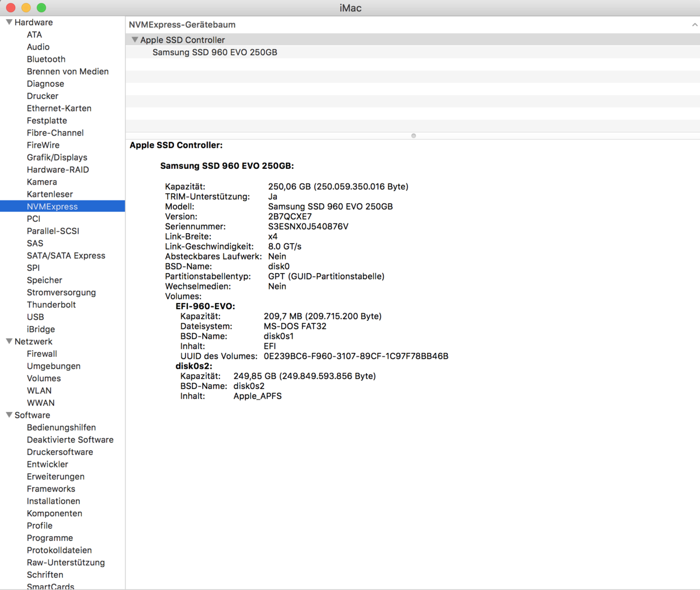The image size is (700, 590).
Task: Select Schriften under Software
Action: tap(45, 575)
